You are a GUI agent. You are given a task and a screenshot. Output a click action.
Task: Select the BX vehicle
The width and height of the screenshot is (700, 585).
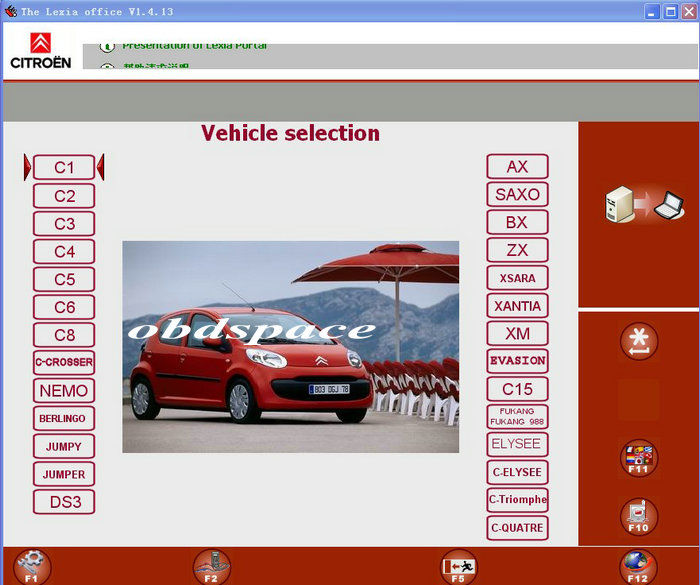pos(517,222)
